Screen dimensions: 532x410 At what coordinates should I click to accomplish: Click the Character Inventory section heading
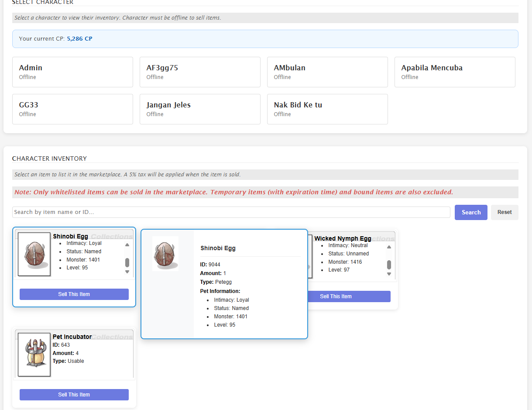pos(49,158)
